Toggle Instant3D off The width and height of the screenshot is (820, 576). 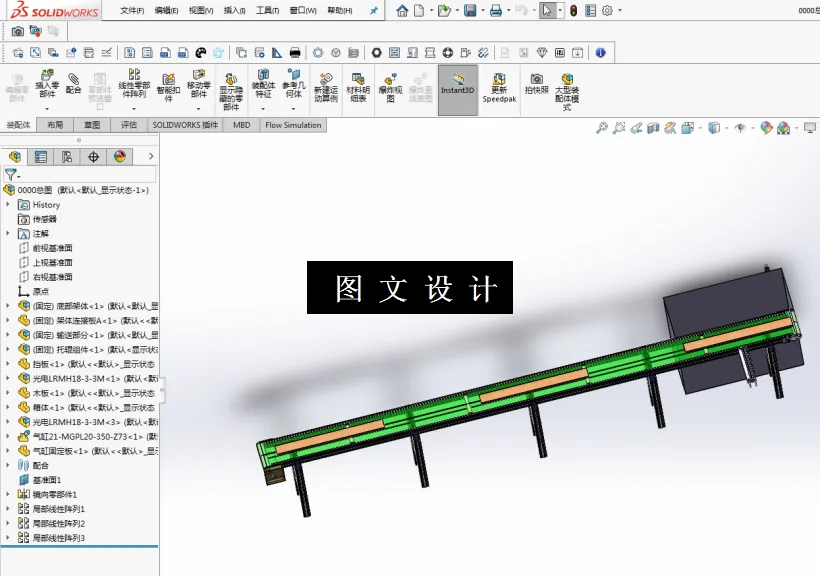tap(457, 88)
